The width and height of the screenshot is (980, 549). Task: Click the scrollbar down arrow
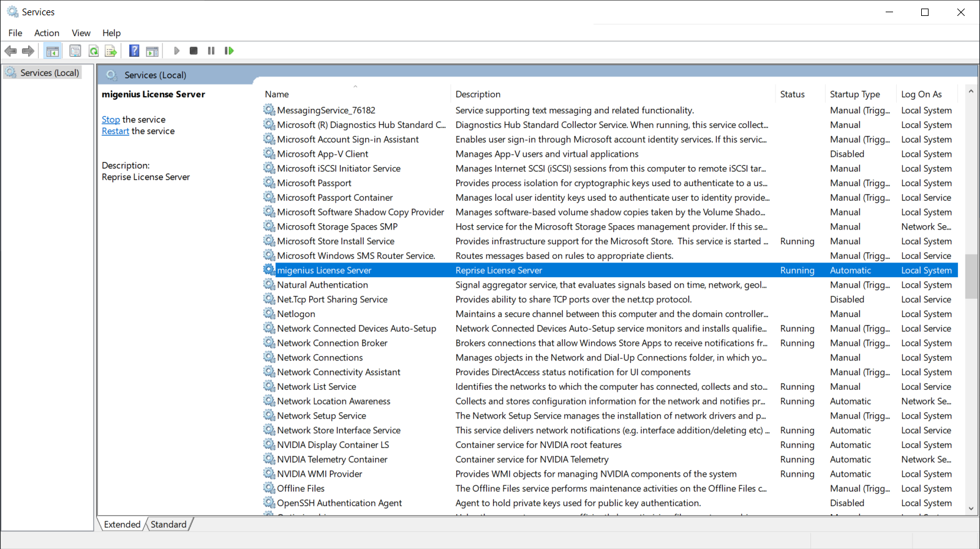pos(971,509)
